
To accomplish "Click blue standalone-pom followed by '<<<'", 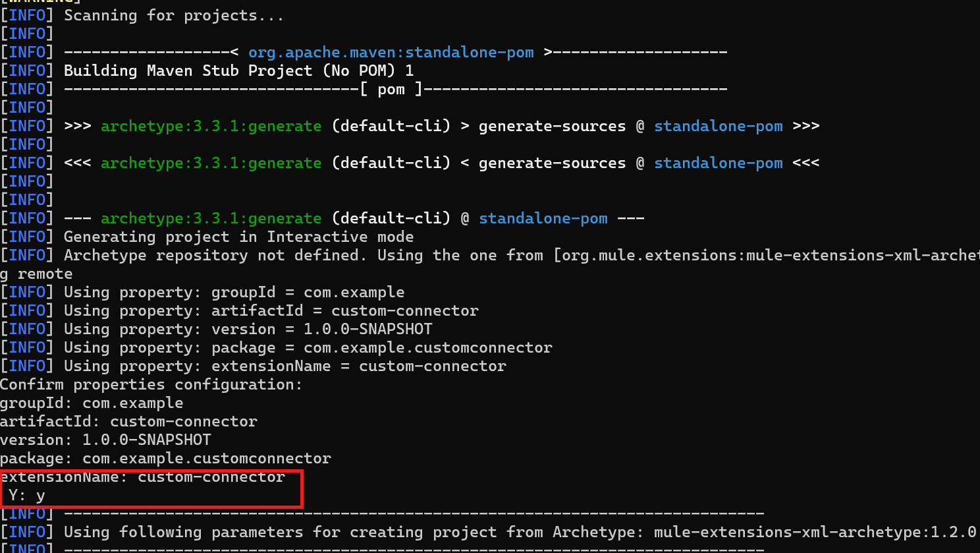I will click(x=718, y=163).
